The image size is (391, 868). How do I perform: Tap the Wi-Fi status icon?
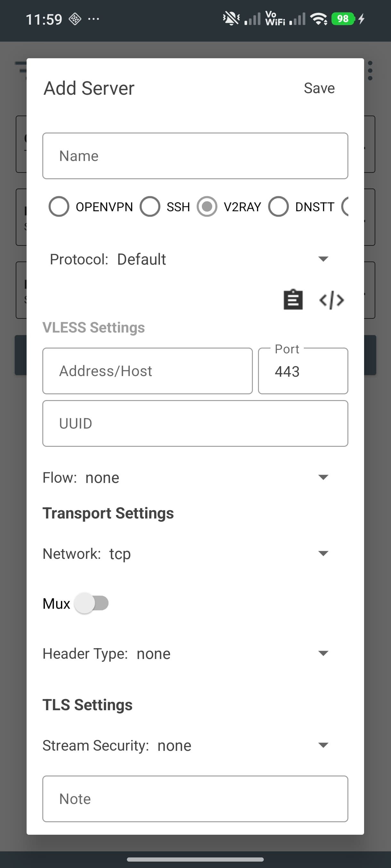tap(319, 19)
